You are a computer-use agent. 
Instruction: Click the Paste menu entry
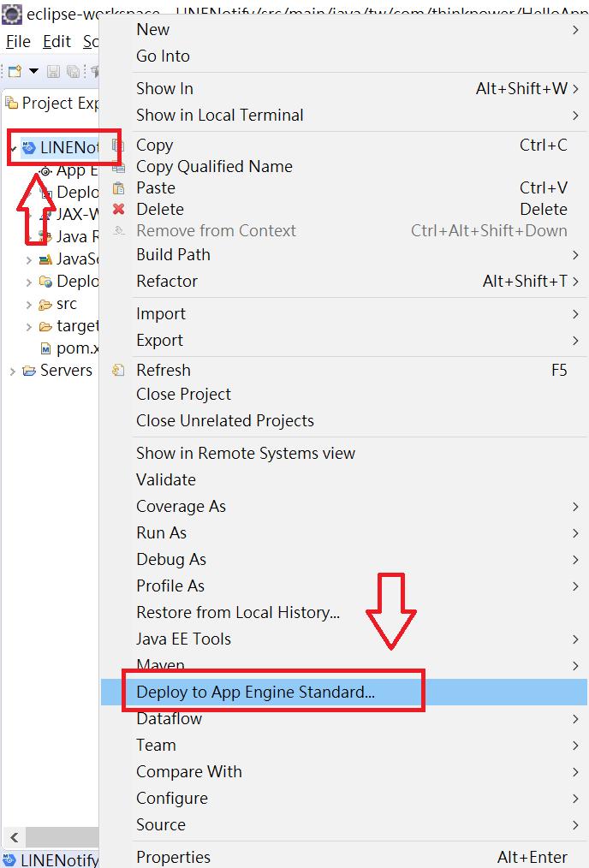[x=344, y=188]
